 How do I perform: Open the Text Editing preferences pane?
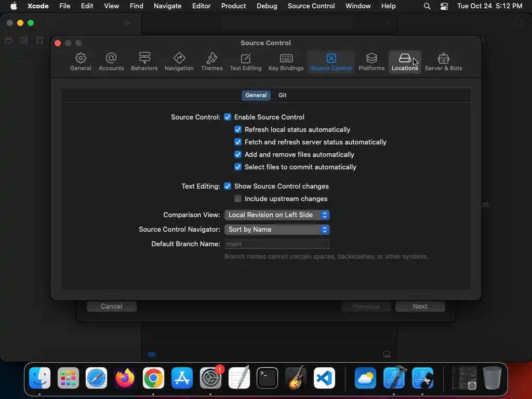coord(246,62)
